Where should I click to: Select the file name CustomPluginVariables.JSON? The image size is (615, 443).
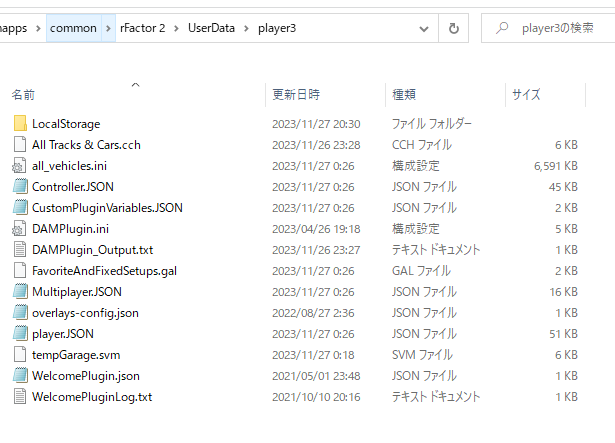tap(107, 208)
